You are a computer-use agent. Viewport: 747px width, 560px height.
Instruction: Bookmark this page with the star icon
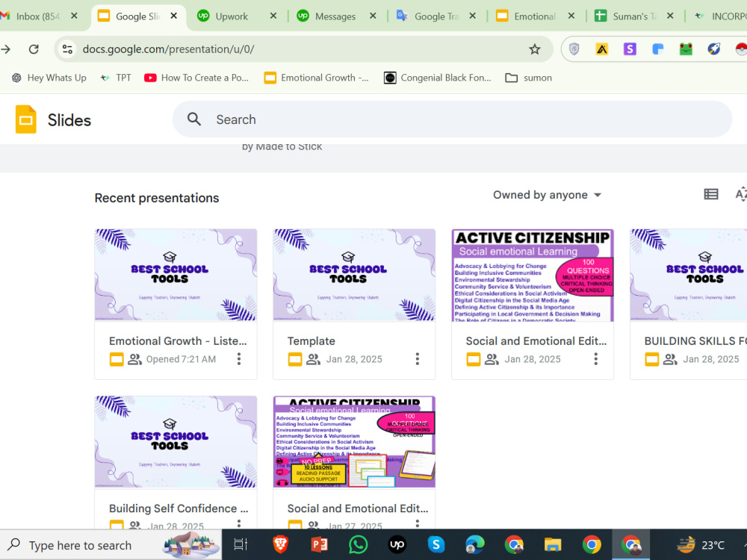pyautogui.click(x=535, y=49)
